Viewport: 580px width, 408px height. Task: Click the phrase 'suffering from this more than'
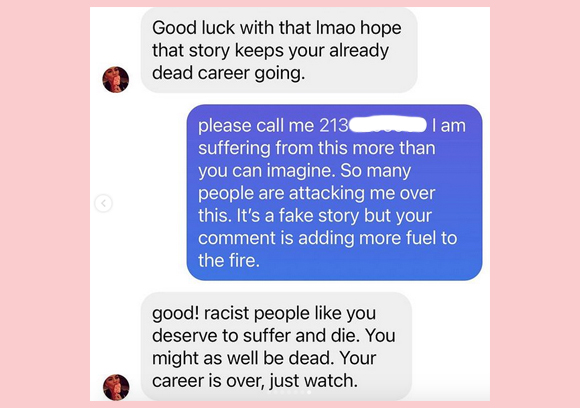317,148
